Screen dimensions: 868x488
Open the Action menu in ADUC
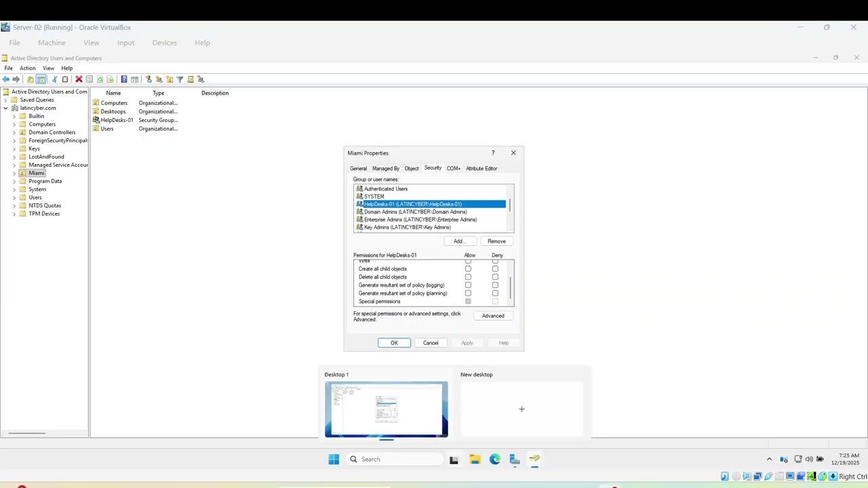[28, 68]
